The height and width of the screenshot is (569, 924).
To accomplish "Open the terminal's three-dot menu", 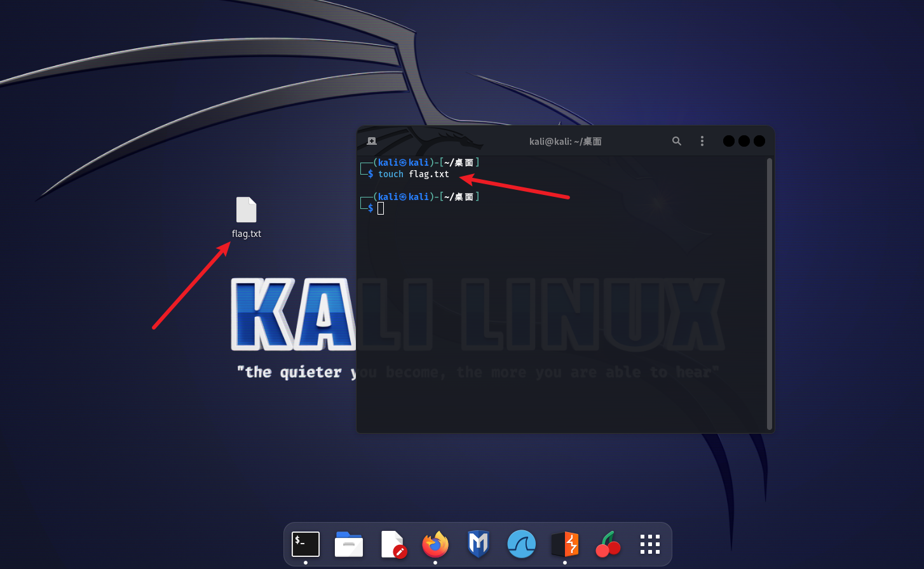I will tap(702, 141).
